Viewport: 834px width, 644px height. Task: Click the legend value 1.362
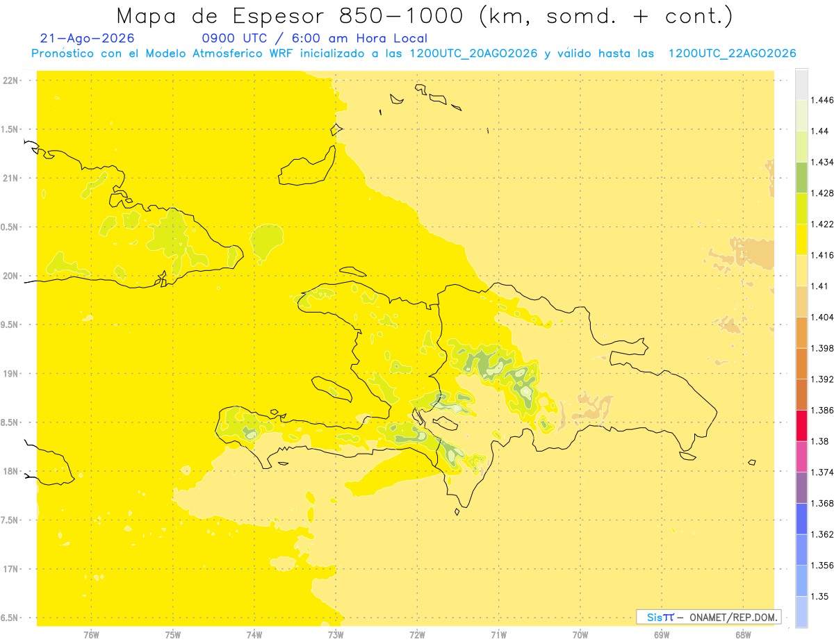[x=822, y=534]
